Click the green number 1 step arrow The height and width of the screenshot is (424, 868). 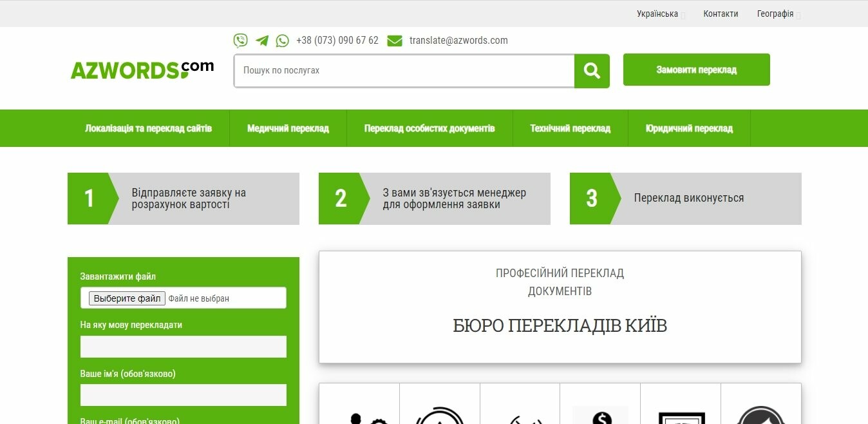90,198
